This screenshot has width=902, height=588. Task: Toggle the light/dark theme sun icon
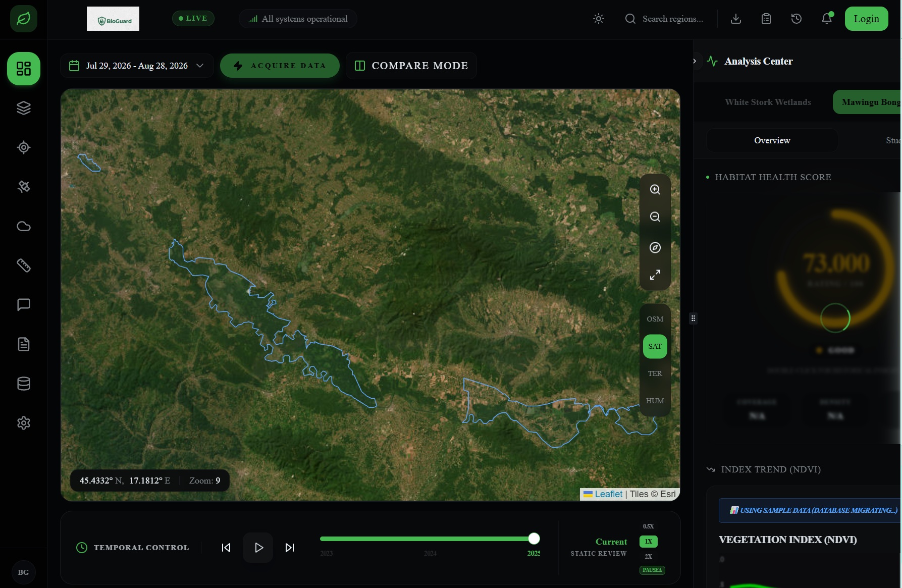pyautogui.click(x=599, y=19)
